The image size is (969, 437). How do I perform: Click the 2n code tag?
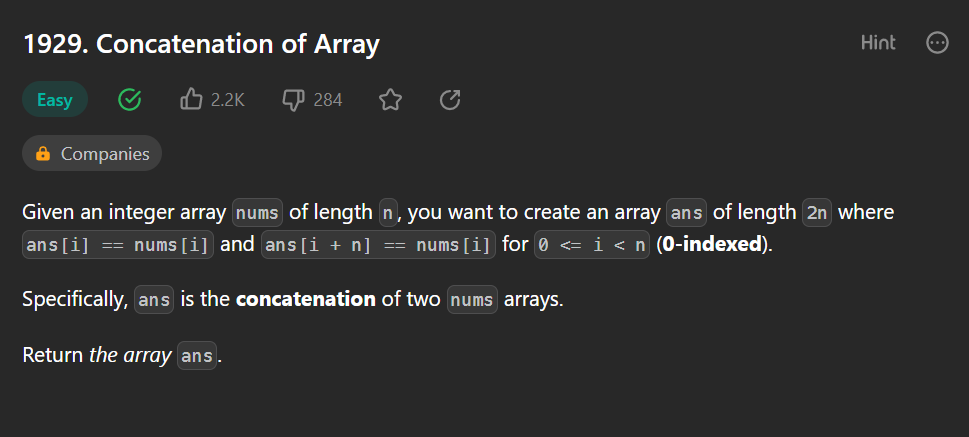817,213
